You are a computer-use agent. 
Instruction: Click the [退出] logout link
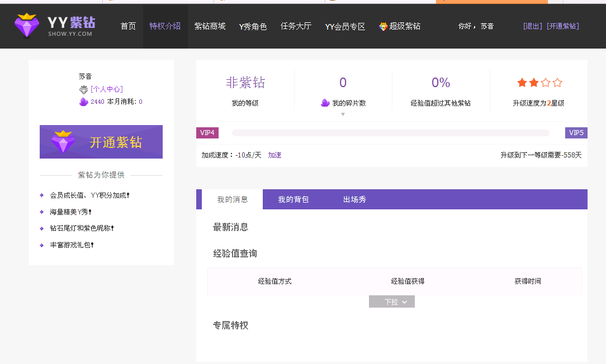click(x=533, y=26)
